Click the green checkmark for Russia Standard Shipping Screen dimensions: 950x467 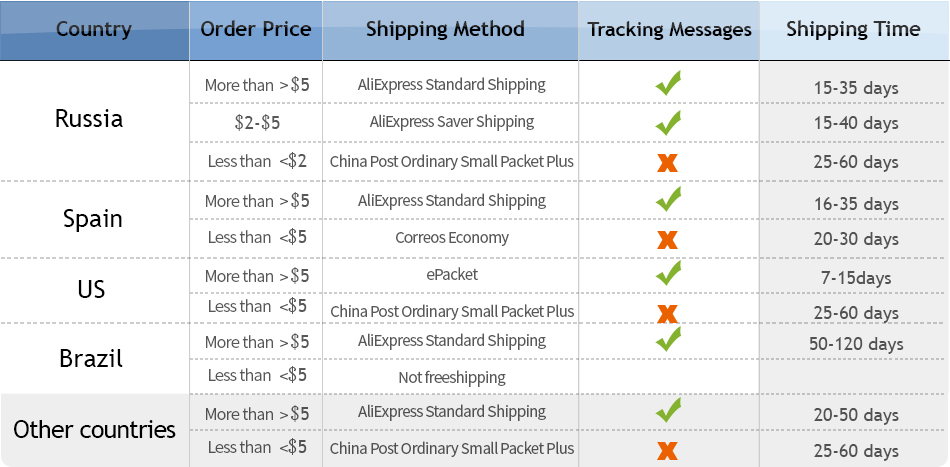[668, 84]
